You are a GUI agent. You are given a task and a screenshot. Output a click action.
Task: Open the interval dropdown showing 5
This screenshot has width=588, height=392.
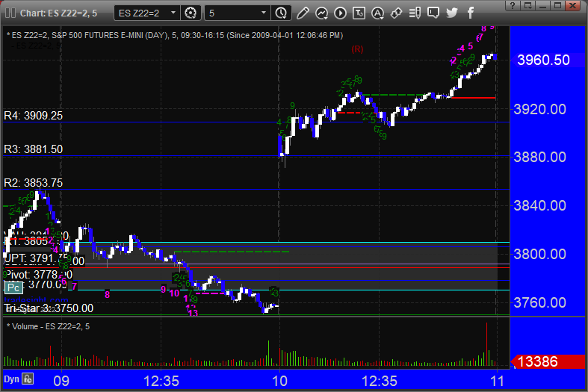237,13
